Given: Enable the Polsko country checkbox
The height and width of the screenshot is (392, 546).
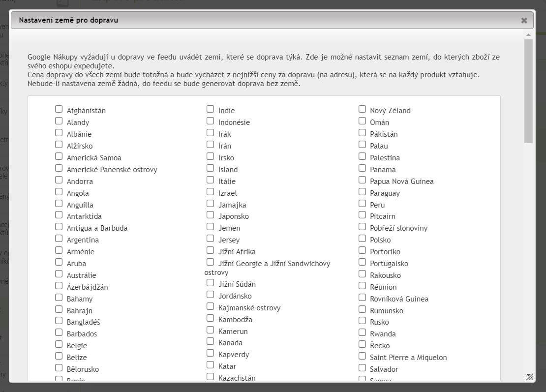Looking at the screenshot, I should [x=362, y=239].
